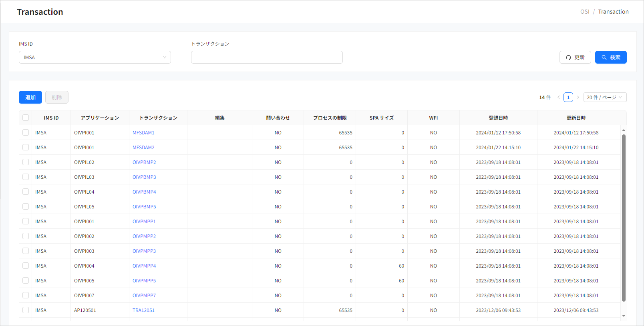This screenshot has width=644, height=326.
Task: Click the 追加 add button
Action: 30,97
